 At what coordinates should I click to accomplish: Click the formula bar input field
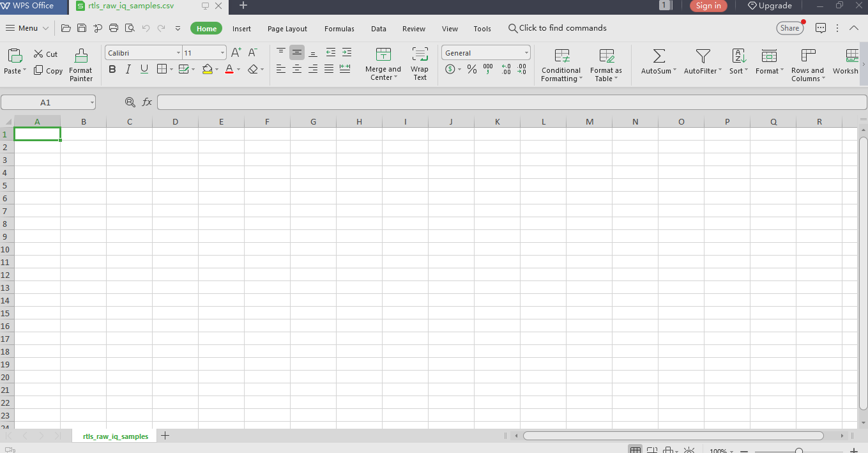512,102
